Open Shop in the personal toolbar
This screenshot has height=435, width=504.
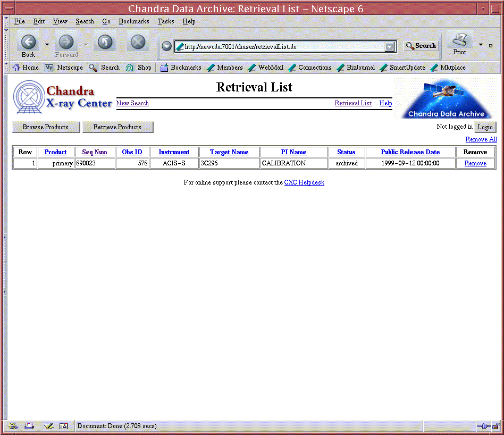[139, 68]
